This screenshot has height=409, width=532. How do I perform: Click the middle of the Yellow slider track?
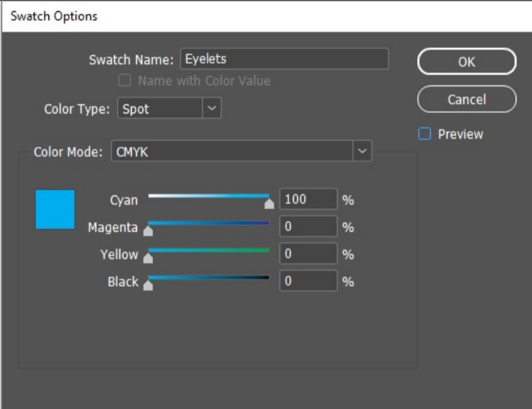209,251
